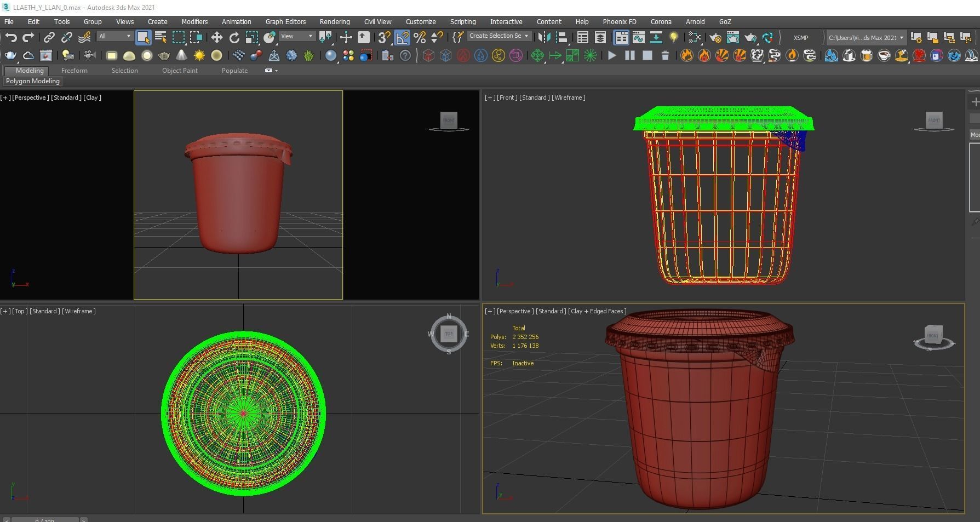The image size is (980, 522).
Task: Click the beer glass preset icon
Action: pyautogui.click(x=867, y=55)
